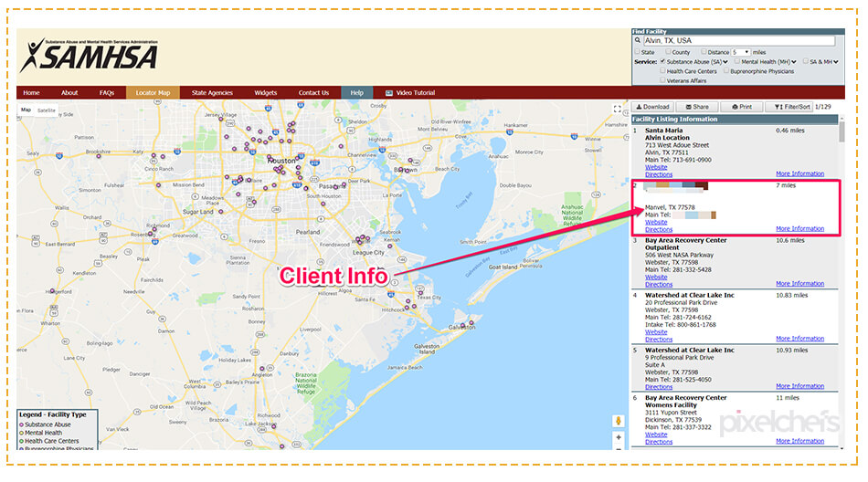The image size is (868, 482).
Task: Open the distance miles dropdown
Action: [x=741, y=52]
